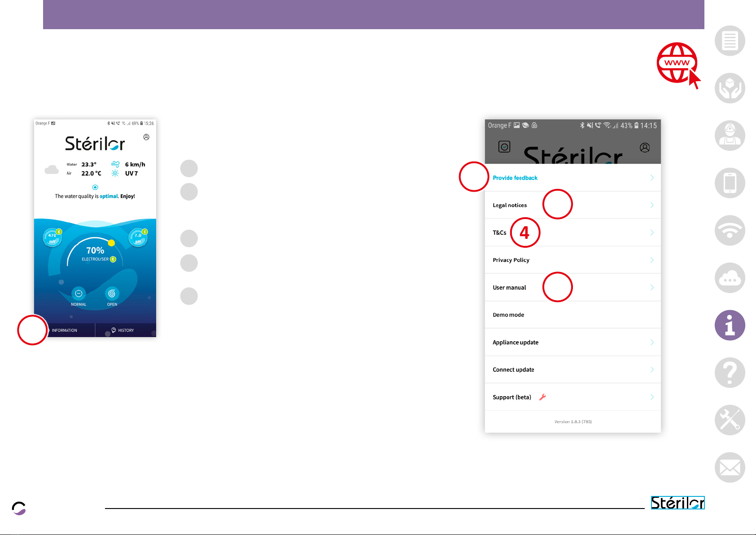This screenshot has height=535, width=756.
Task: Expand the Provide feedback chevron
Action: (652, 178)
